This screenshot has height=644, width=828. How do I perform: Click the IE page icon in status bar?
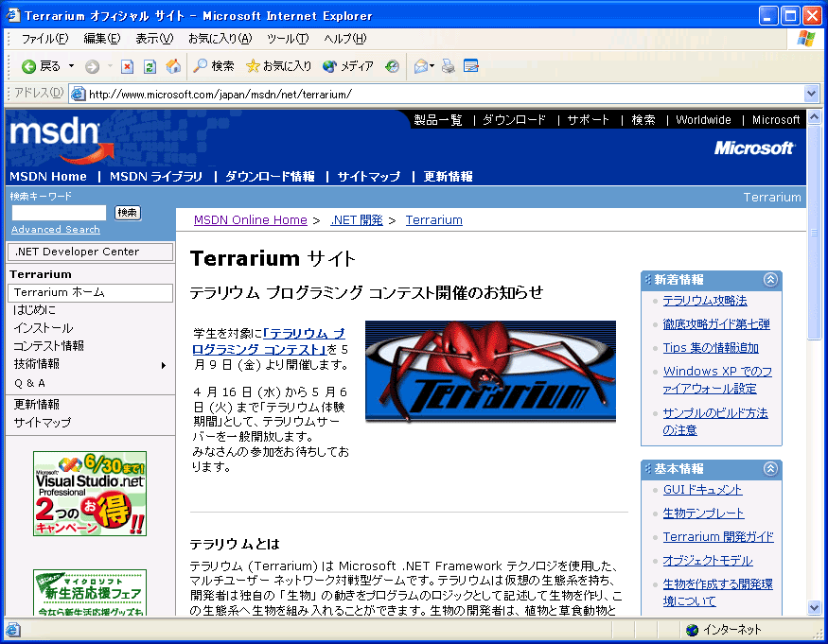13,629
